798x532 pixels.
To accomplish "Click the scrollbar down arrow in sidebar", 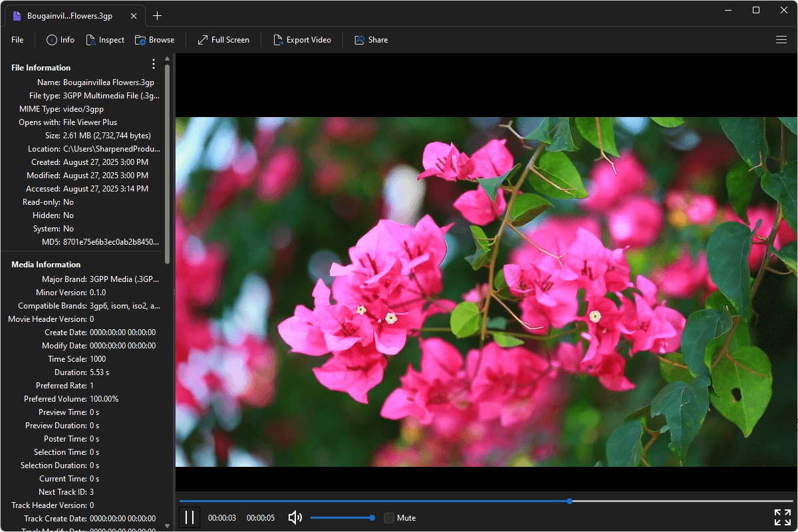I will click(167, 526).
